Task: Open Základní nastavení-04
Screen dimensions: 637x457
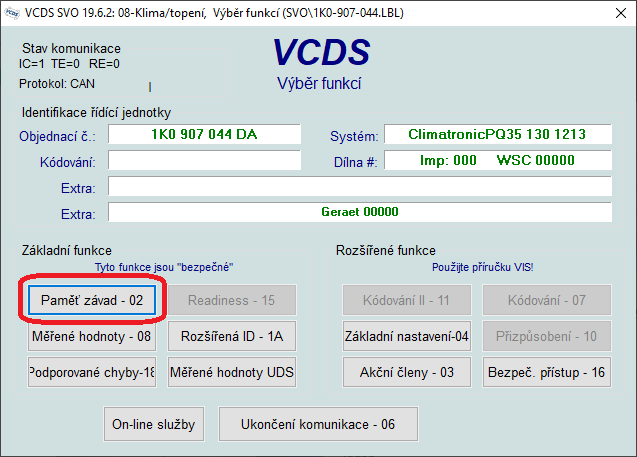Action: (x=407, y=336)
